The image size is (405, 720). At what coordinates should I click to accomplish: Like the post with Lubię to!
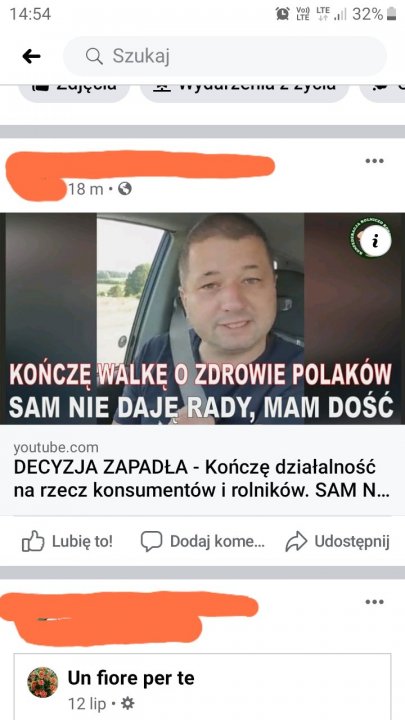tap(67, 541)
